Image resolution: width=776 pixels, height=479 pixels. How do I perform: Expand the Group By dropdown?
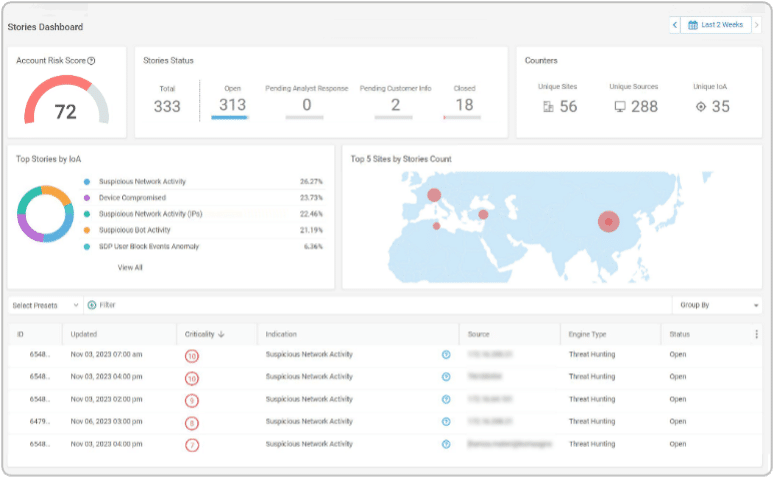click(x=718, y=305)
